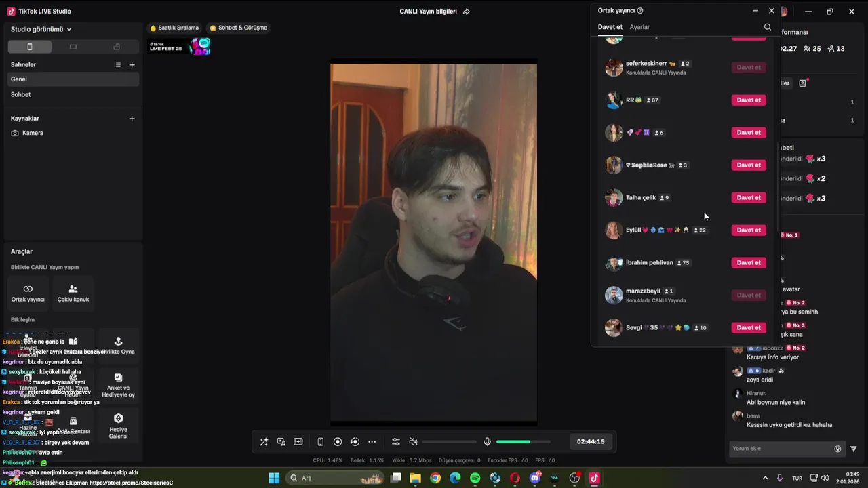Open Saatlik Sıralama tab
Viewport: 868px width, 488px height.
[x=174, y=28]
